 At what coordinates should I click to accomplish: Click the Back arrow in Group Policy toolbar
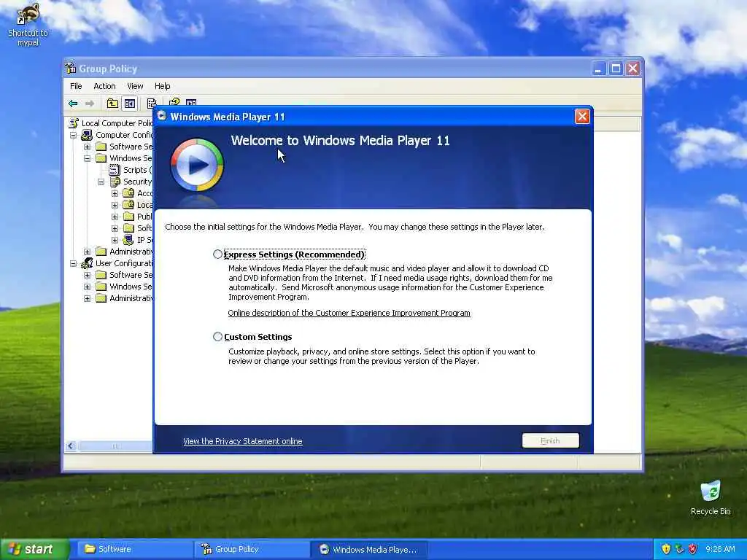coord(73,104)
